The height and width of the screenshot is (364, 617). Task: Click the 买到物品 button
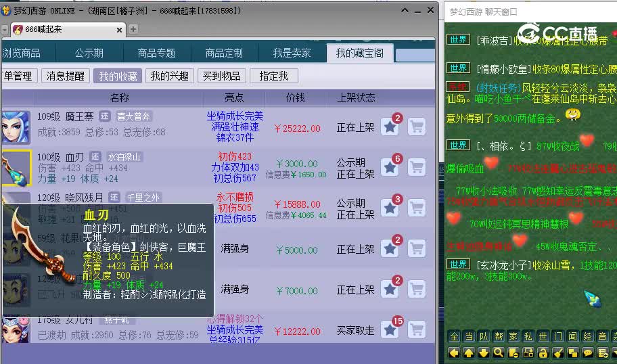(x=221, y=76)
